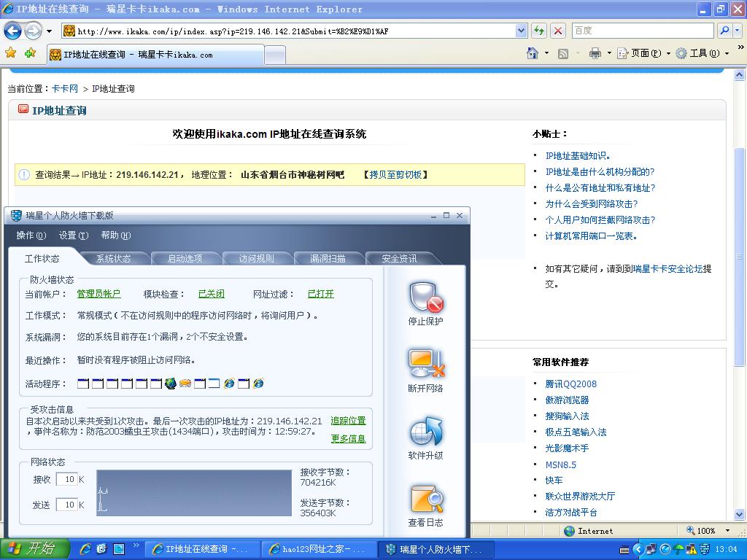Open the 设置(T) menu in firewall
The width and height of the screenshot is (747, 560).
point(73,236)
